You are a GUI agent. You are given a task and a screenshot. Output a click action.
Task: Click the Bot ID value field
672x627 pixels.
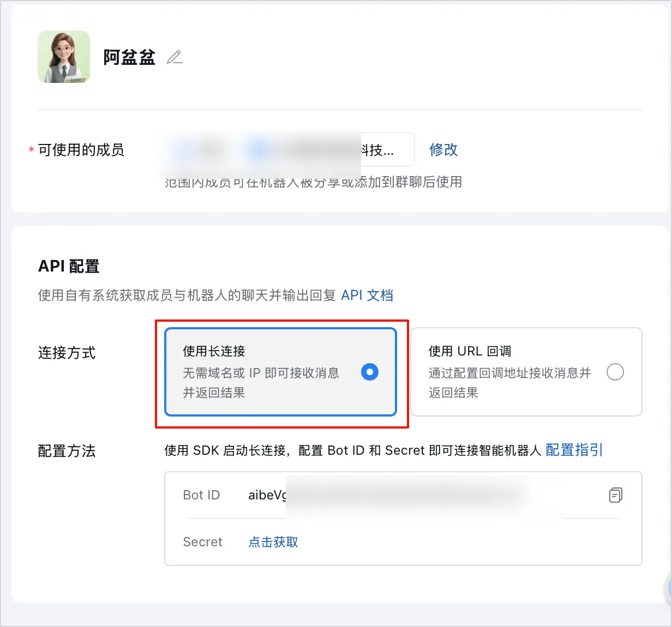[382, 495]
